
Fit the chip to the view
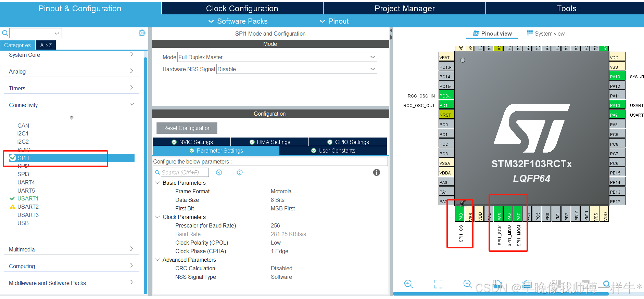click(x=438, y=284)
